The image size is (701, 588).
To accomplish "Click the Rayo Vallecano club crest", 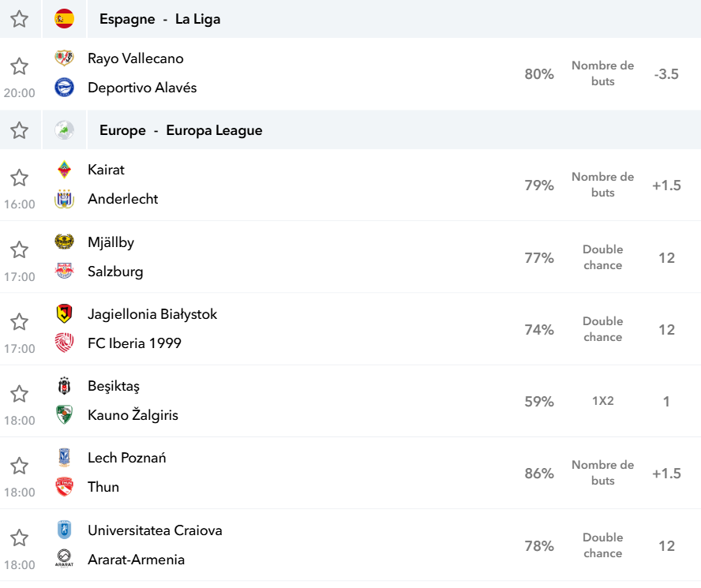I will point(65,58).
